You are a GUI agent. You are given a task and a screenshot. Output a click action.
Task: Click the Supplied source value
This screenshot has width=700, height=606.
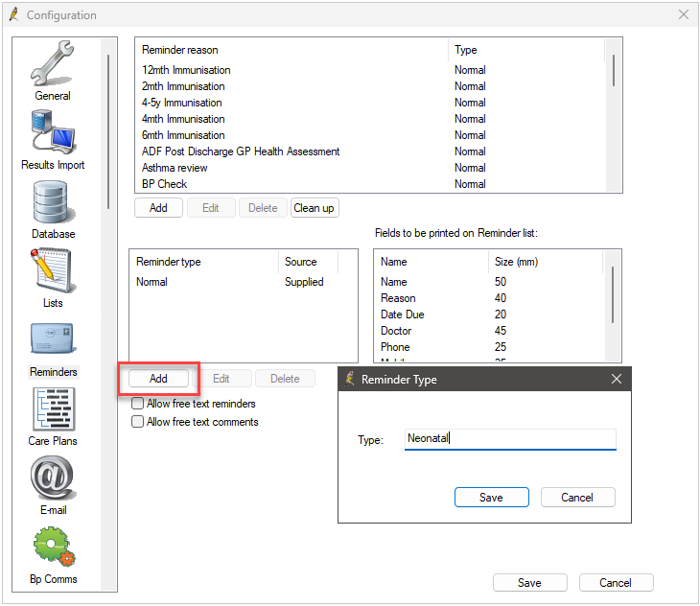304,282
